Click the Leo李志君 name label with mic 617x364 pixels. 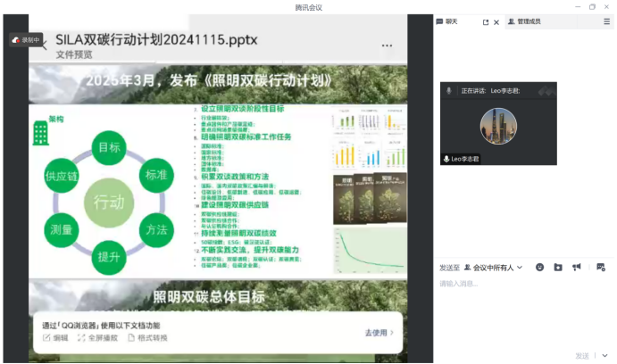point(461,159)
